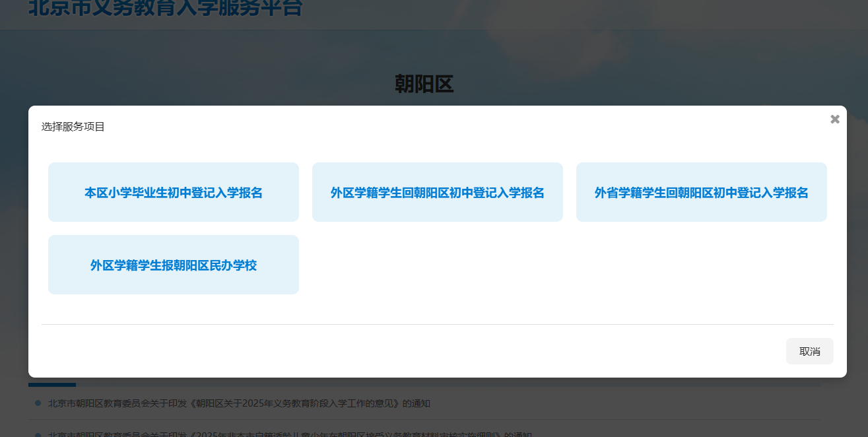Choose 外区学籍学生回朝阳区初中登记入学报名

(437, 192)
